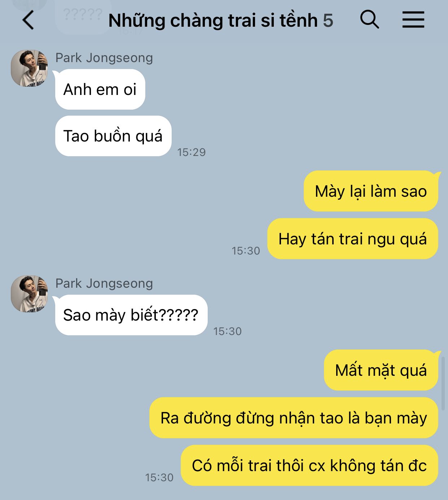Tap the 'Mày lại làm sao' bubble
The width and height of the screenshot is (448, 500).
[x=371, y=191]
